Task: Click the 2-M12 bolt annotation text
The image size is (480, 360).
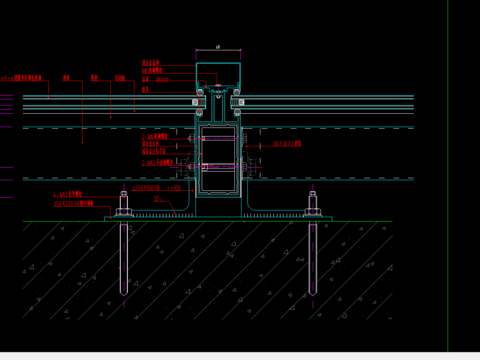Action: pyautogui.click(x=157, y=163)
